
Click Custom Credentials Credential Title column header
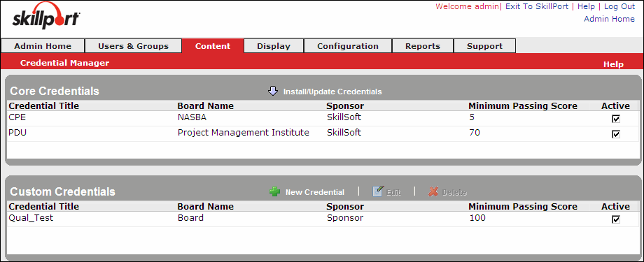[x=43, y=207]
